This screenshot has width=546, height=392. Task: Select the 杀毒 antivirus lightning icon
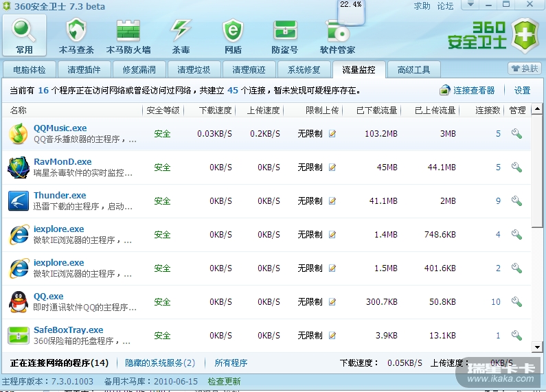(x=181, y=36)
